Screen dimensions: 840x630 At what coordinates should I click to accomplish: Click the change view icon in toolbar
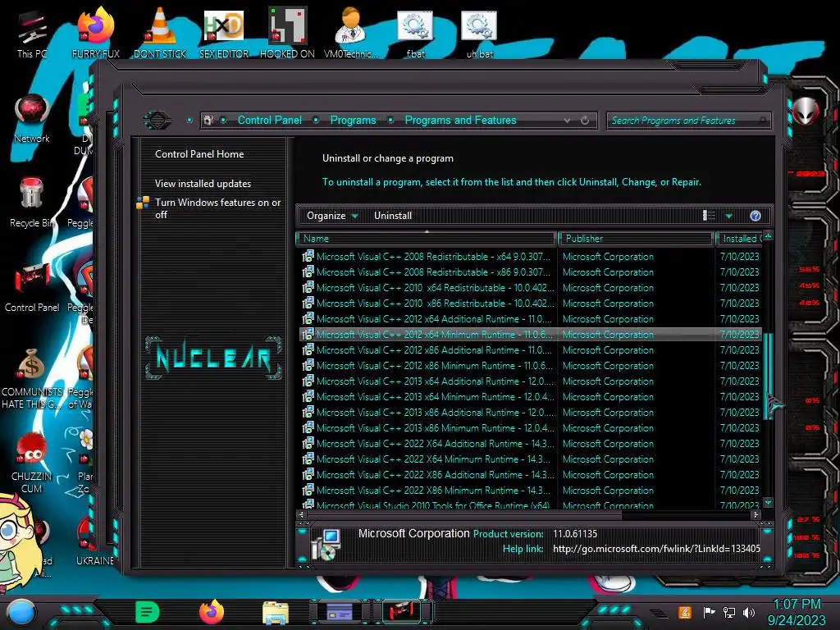coord(709,216)
